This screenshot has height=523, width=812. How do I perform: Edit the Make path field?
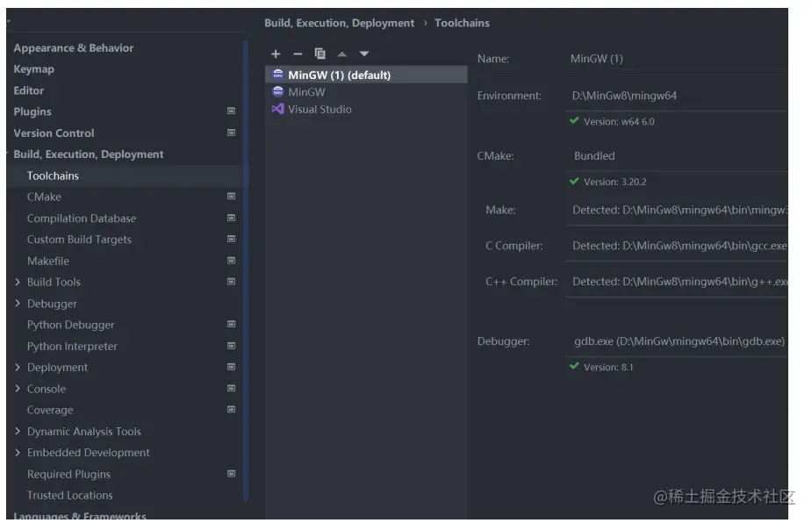tap(676, 211)
